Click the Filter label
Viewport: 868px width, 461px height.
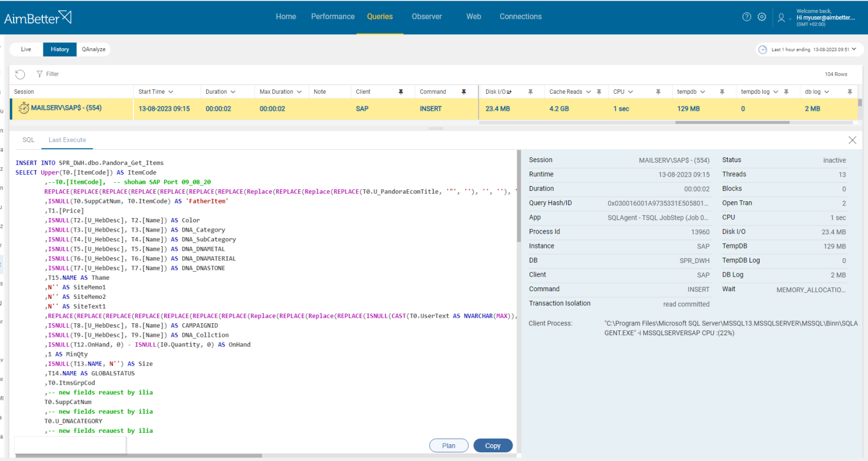point(53,74)
